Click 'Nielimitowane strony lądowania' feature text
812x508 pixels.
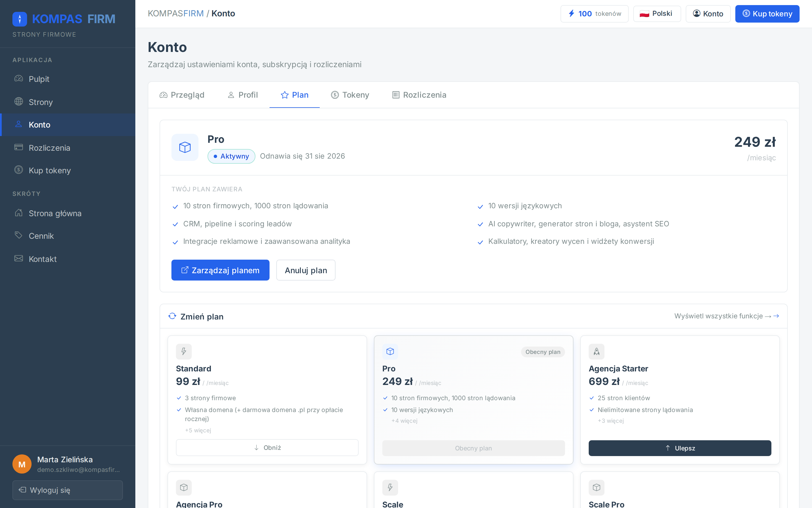point(645,410)
